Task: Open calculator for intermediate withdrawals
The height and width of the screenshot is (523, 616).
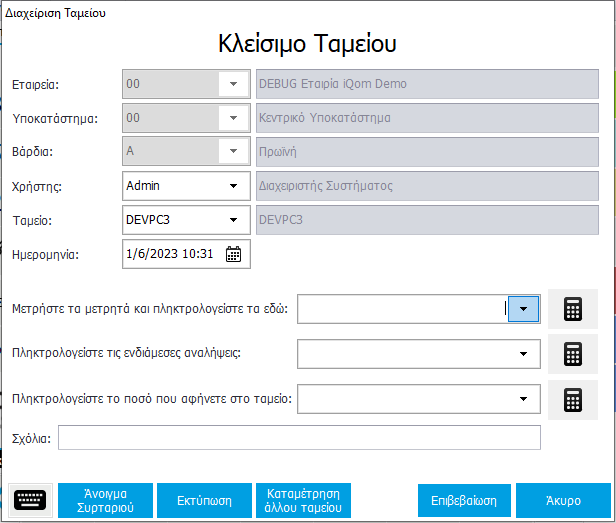Action: tap(572, 354)
